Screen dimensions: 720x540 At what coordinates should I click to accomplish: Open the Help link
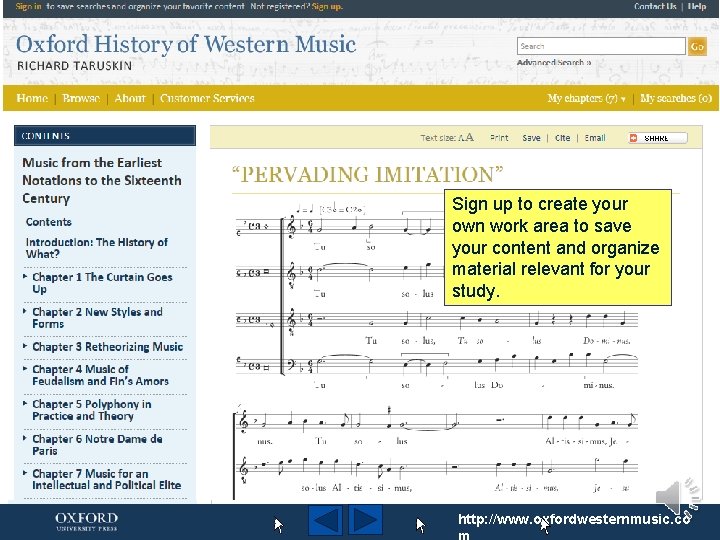coord(697,6)
